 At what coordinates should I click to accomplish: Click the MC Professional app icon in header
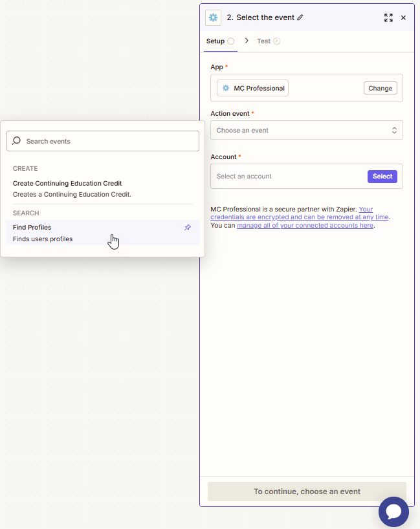(213, 17)
